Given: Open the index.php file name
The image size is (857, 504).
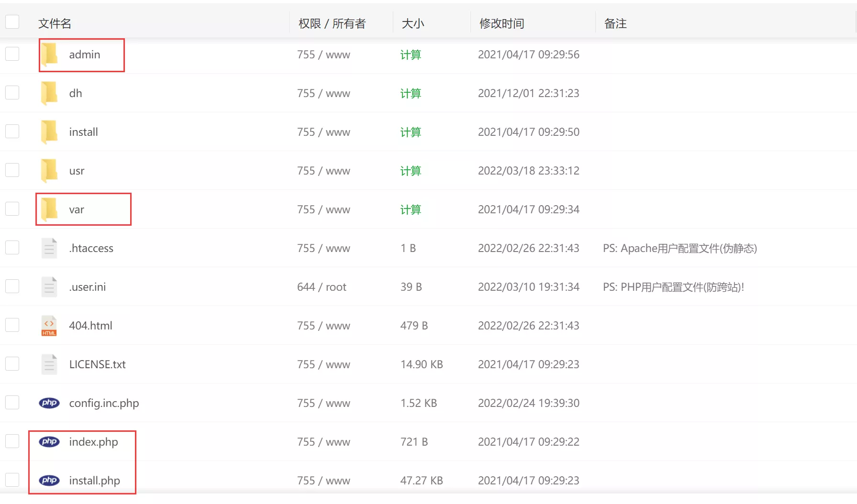Looking at the screenshot, I should (x=94, y=442).
